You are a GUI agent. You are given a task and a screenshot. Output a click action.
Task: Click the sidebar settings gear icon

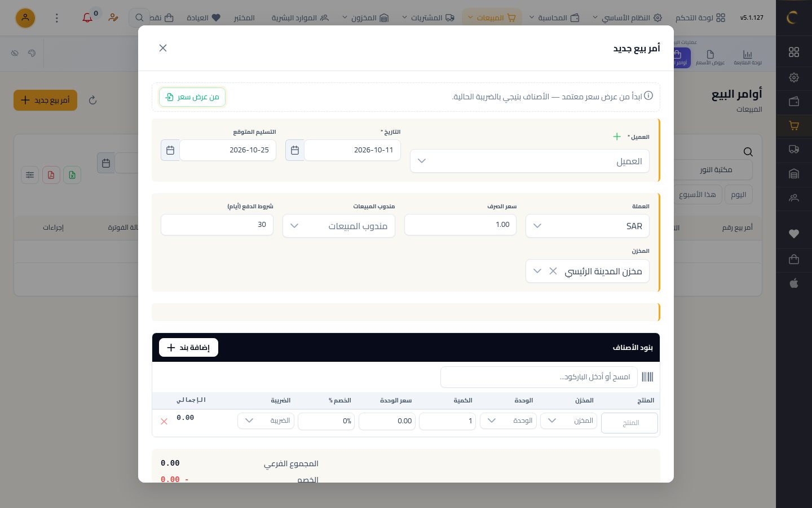coord(794,77)
